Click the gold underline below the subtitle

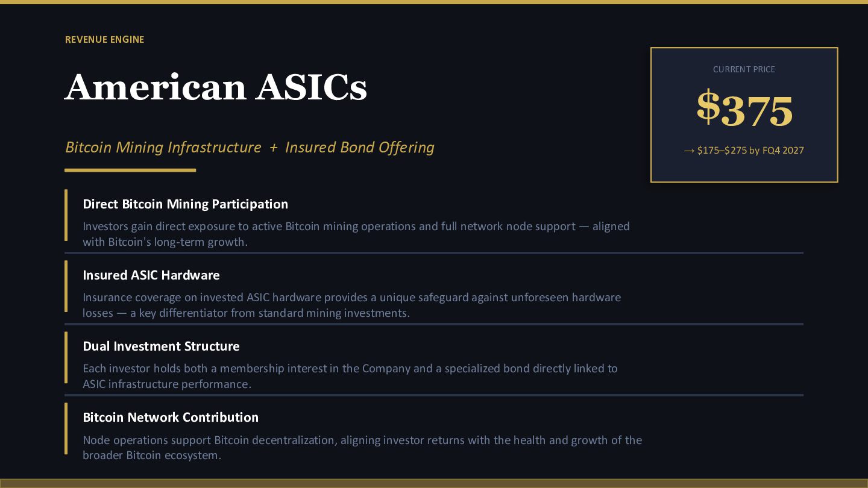(130, 170)
